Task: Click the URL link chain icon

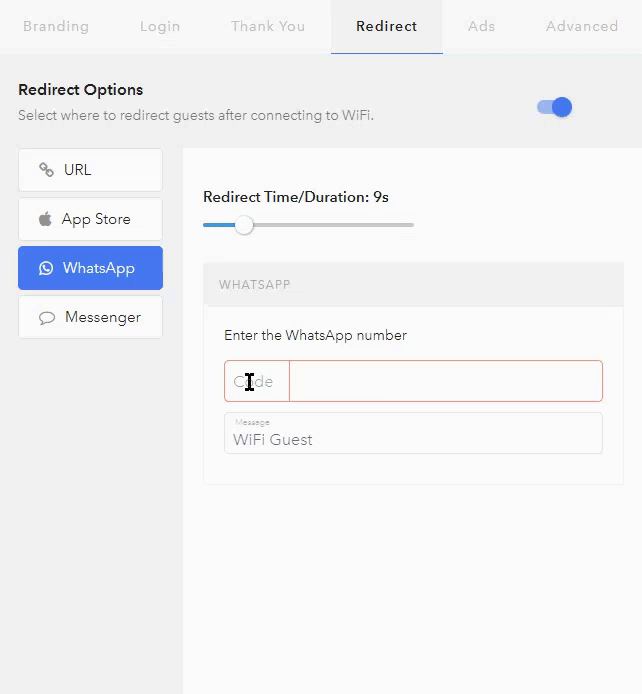Action: 46,170
